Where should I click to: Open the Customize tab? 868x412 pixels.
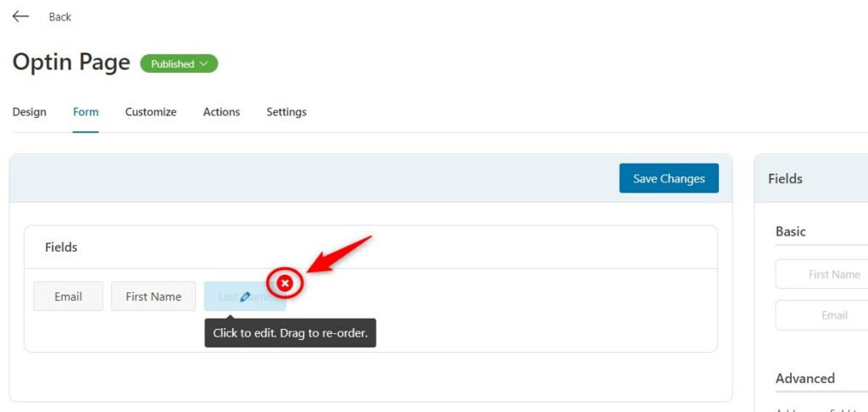[151, 112]
